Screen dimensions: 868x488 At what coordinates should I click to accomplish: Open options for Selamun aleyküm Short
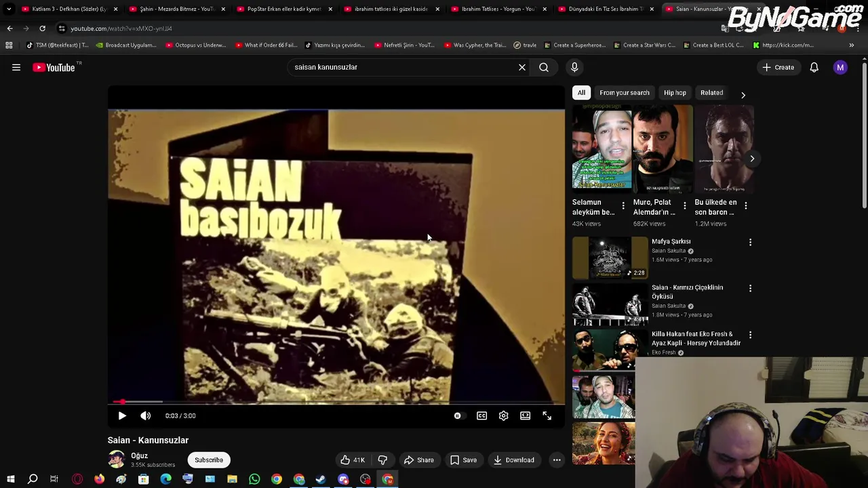623,205
